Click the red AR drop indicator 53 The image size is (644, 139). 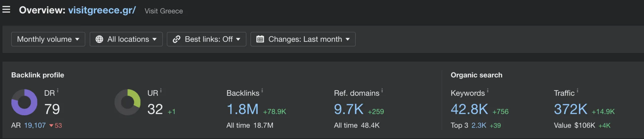(x=56, y=125)
